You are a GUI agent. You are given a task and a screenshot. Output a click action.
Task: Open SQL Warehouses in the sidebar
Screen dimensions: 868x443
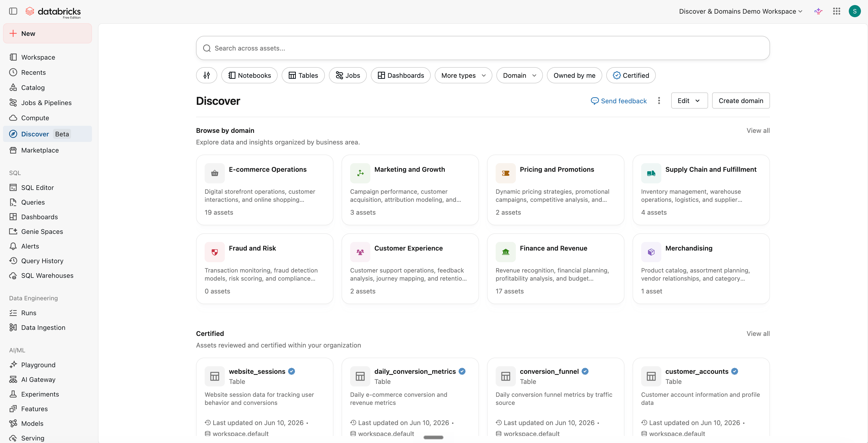click(47, 276)
